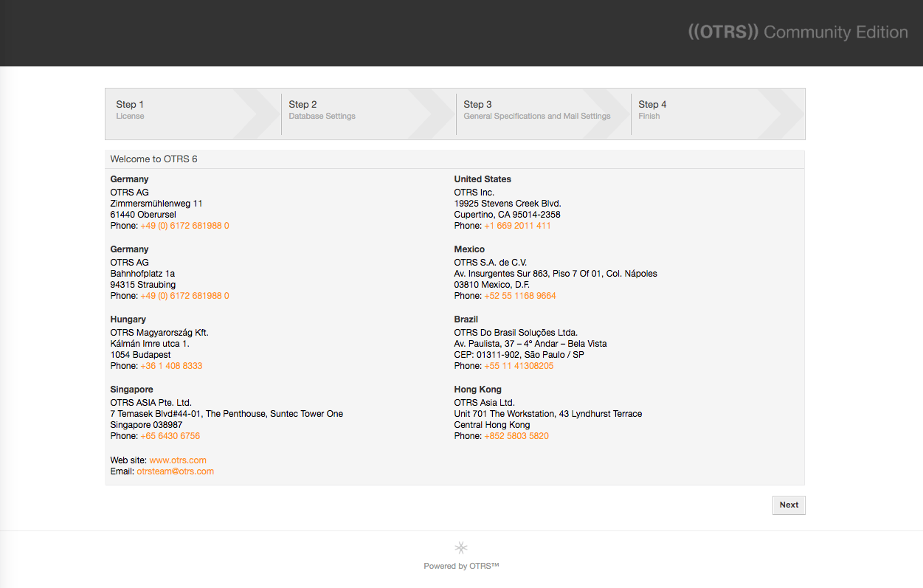Click the Hungary phone number +36 1 408 8333
The image size is (923, 588).
(x=171, y=366)
